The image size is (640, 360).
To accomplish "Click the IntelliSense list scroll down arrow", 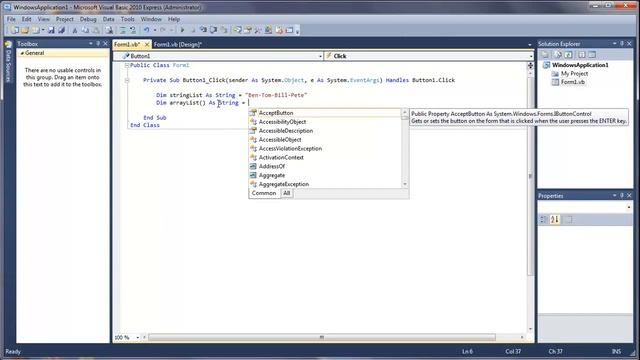I will (x=405, y=184).
